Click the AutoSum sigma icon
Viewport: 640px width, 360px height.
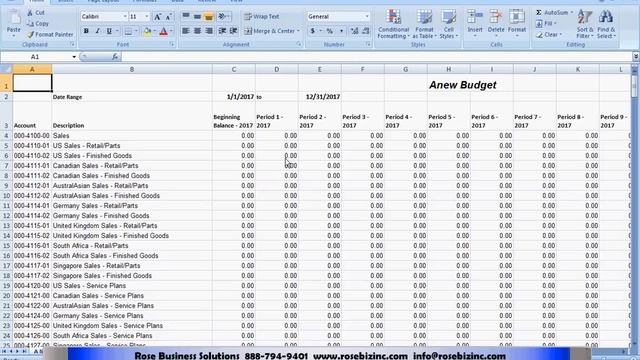coord(539,13)
